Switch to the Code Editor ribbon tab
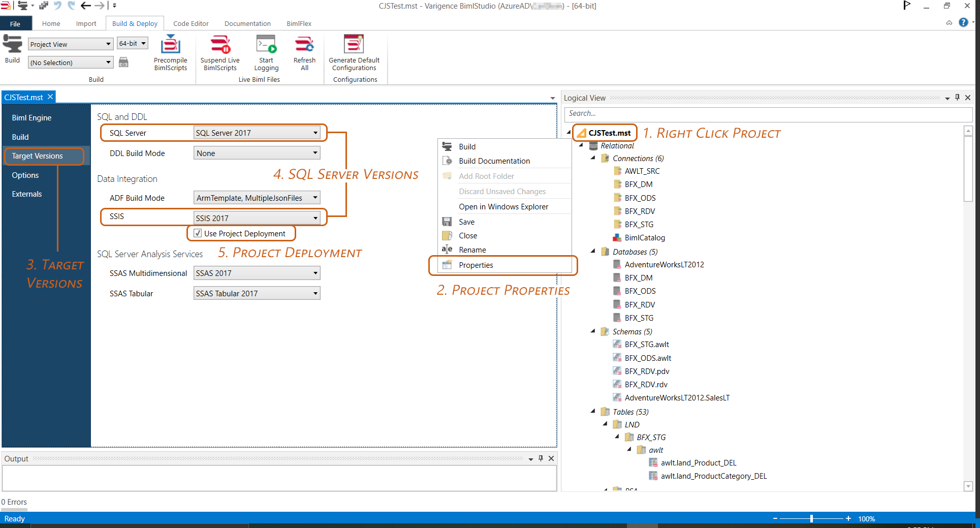The image size is (980, 528). [191, 23]
